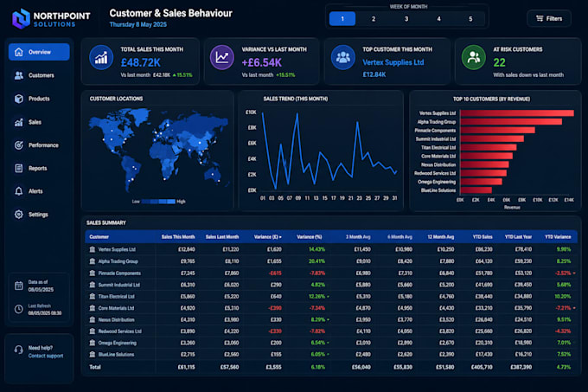
Task: Click -£615 variance for Pinnacle Components
Action: point(275,273)
